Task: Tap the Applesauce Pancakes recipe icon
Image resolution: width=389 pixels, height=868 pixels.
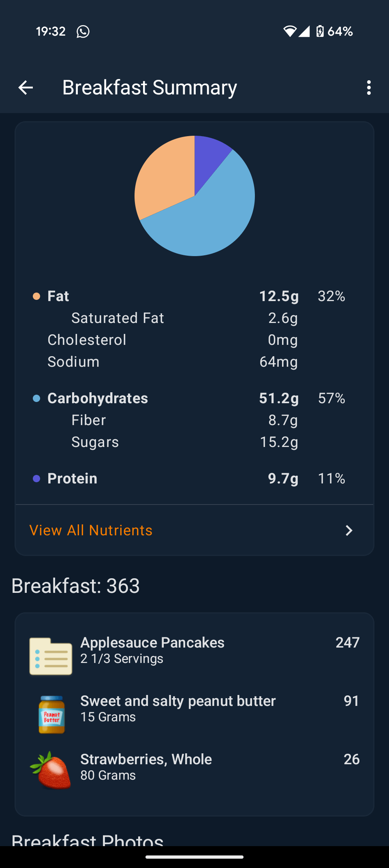Action: (x=51, y=656)
